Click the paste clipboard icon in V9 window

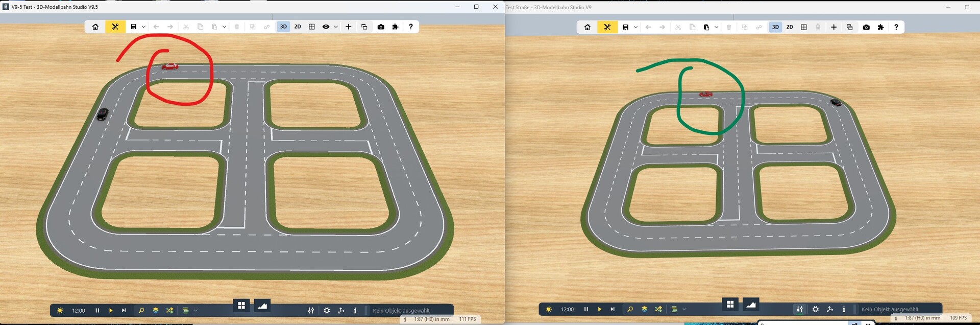tap(706, 27)
